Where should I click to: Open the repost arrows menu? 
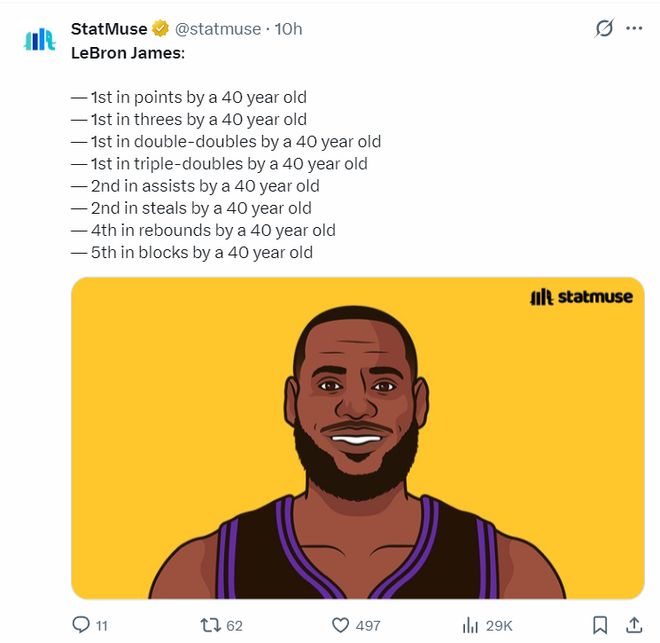point(210,625)
